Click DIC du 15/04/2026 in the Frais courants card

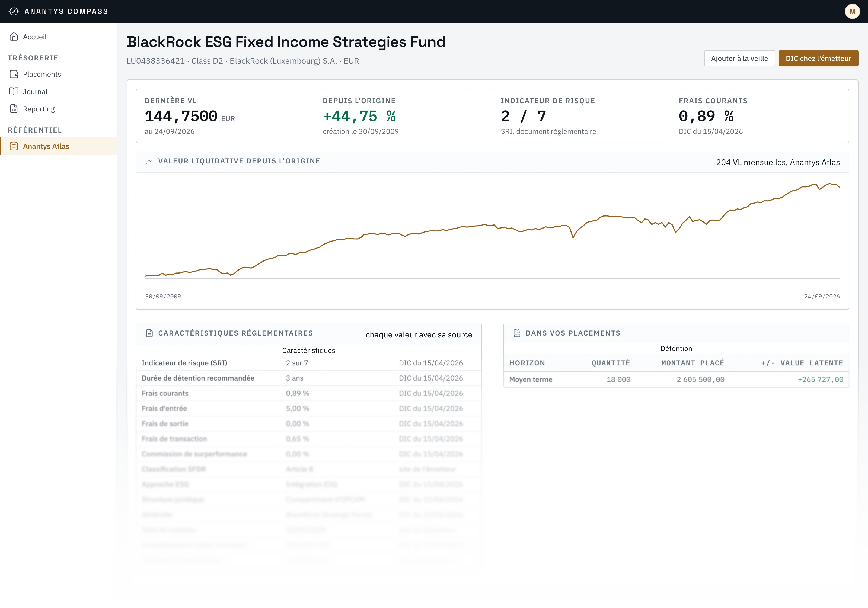click(x=711, y=131)
